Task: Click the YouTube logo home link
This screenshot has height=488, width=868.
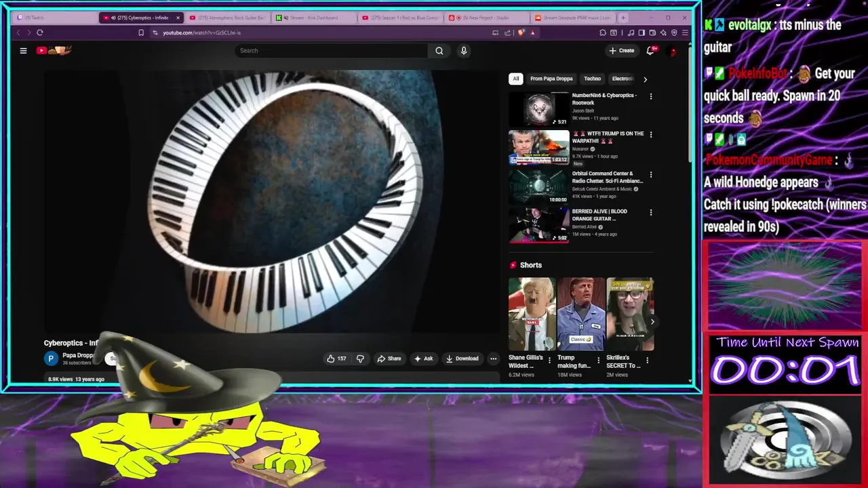Action: click(54, 50)
